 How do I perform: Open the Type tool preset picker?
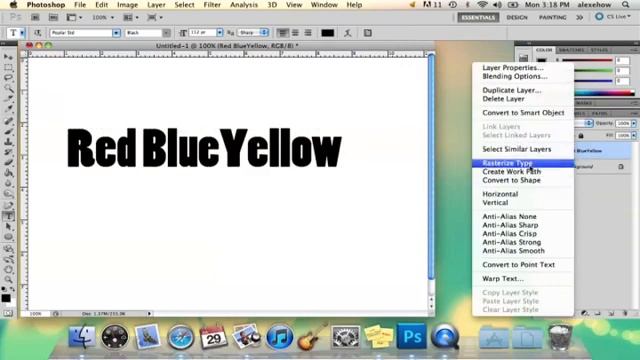click(22, 33)
